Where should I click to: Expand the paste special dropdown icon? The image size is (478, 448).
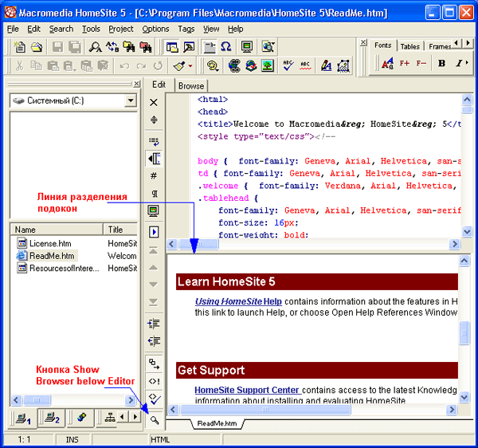tap(75, 71)
